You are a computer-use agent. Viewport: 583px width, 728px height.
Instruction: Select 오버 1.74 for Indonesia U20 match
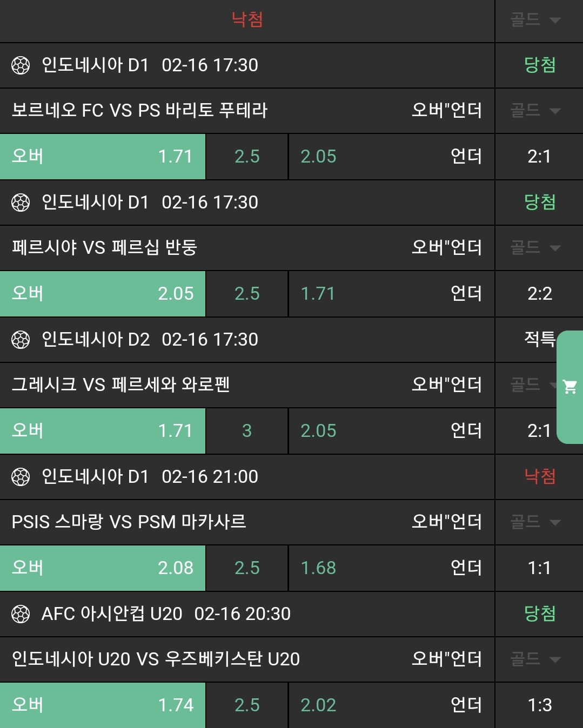103,705
